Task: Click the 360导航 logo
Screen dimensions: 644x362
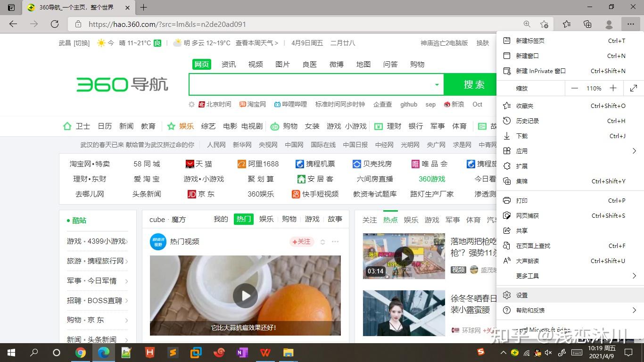Action: point(122,85)
